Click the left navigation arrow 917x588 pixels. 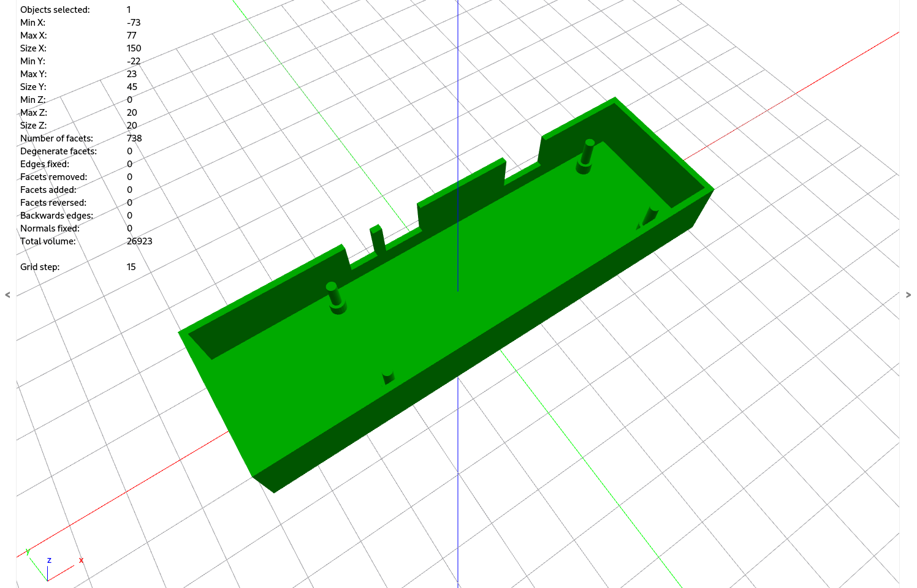(x=7, y=295)
